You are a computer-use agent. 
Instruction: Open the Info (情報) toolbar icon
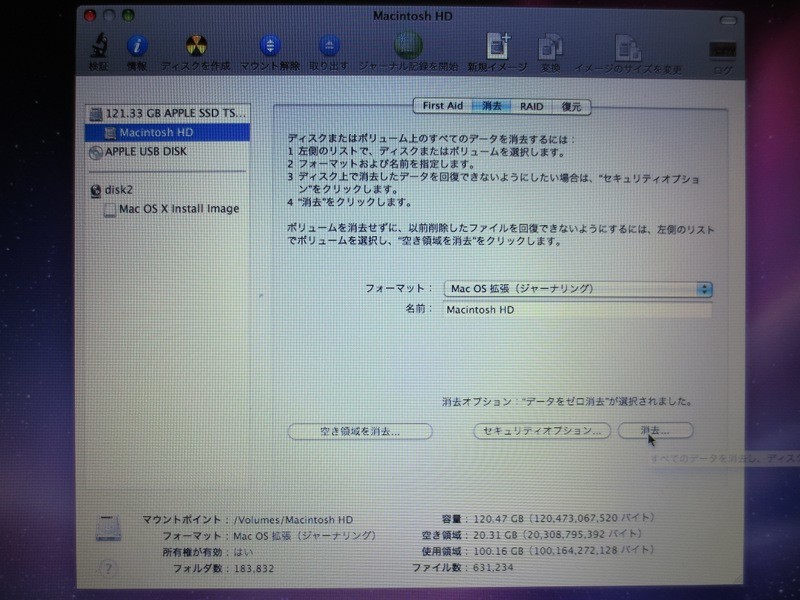point(137,46)
